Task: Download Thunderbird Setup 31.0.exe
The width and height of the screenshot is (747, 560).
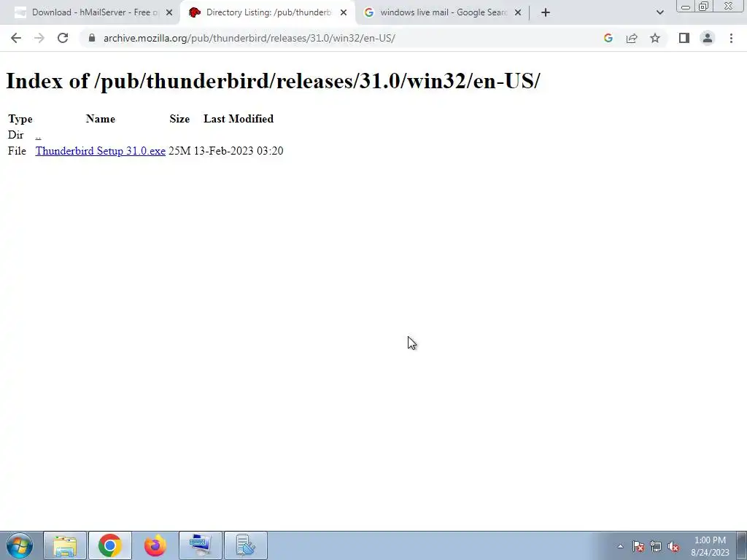Action: (x=101, y=151)
